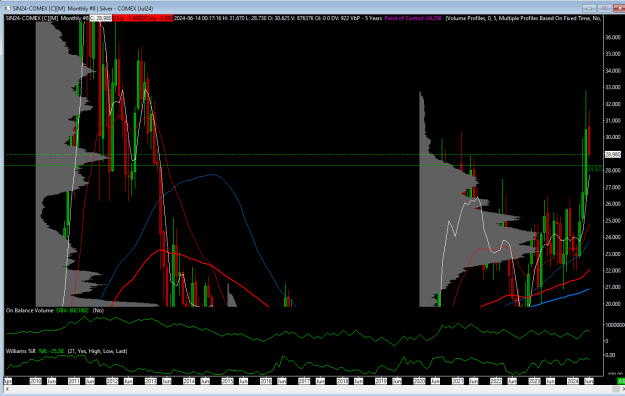Image resolution: width=625 pixels, height=396 pixels.
Task: Click the green OBV value readout
Action: tap(72, 310)
